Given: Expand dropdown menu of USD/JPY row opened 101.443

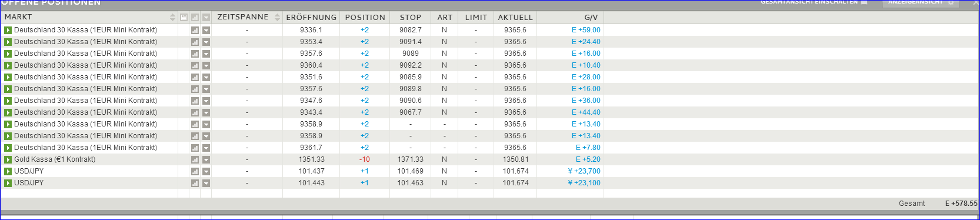Looking at the screenshot, I should point(206,183).
